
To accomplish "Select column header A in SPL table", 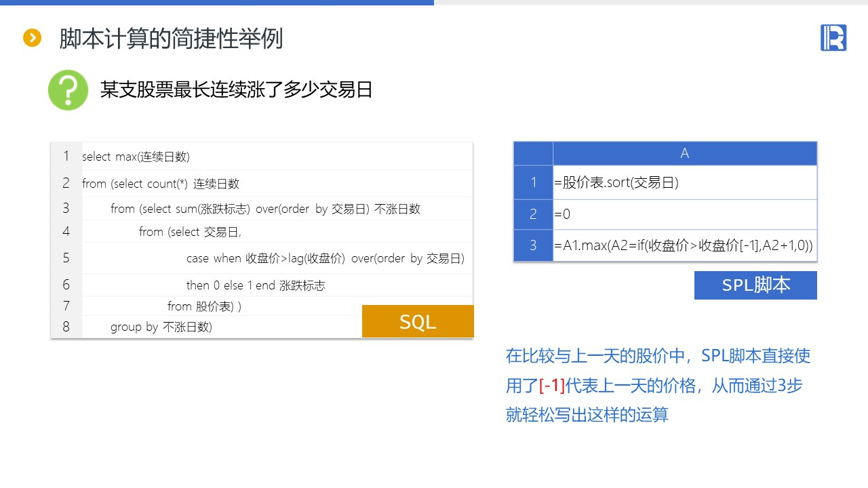I will (x=685, y=153).
